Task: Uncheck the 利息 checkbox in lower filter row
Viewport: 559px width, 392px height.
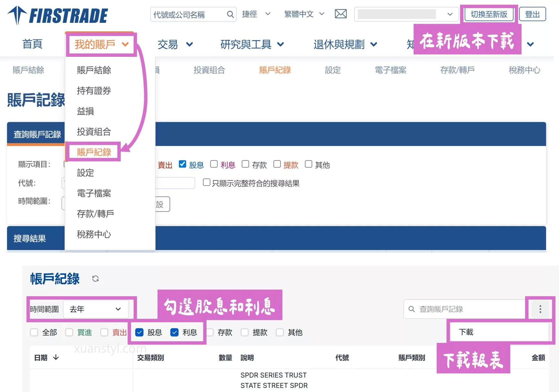Action: pyautogui.click(x=174, y=332)
